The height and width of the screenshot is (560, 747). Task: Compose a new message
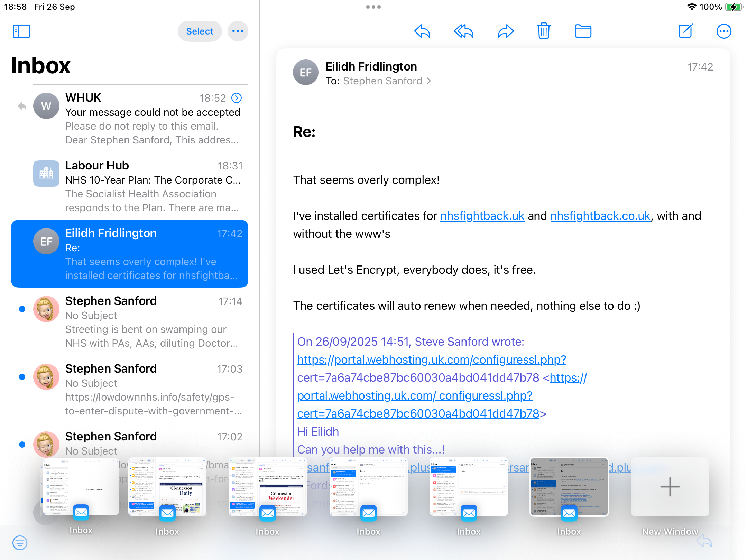[685, 31]
